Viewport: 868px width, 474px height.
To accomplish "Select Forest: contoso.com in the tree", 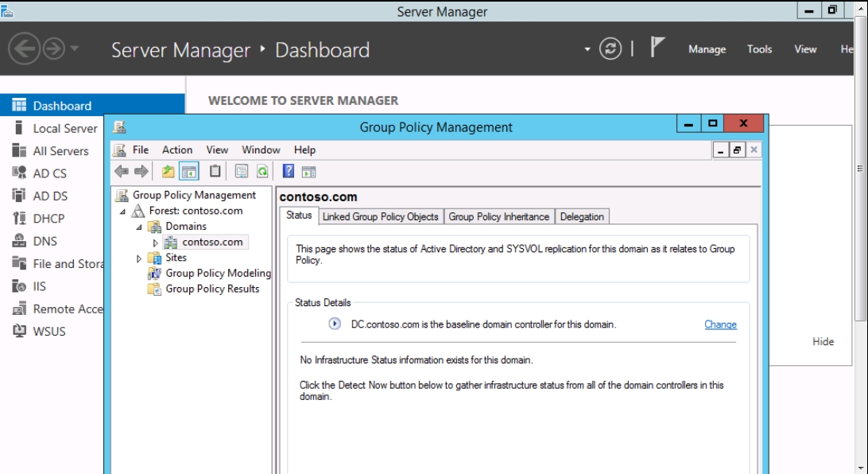I will [x=196, y=211].
